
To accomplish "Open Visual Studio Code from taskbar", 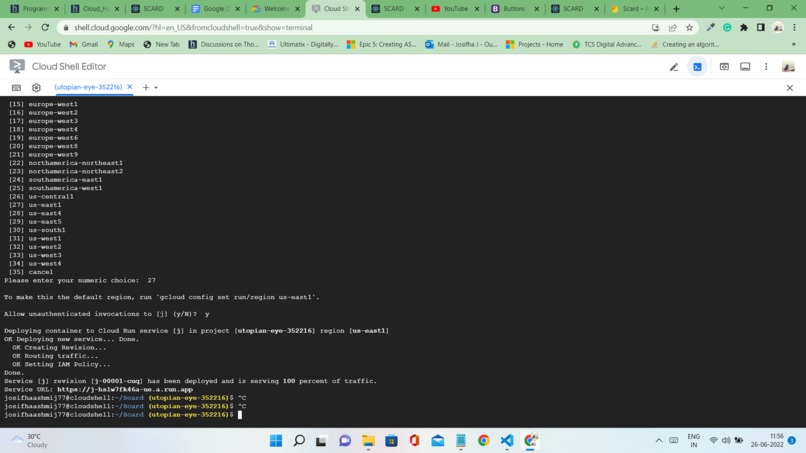I will click(507, 441).
